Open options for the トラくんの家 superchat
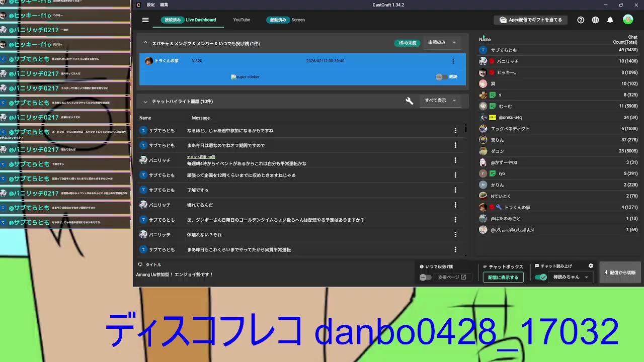This screenshot has height=362, width=644. 453,61
